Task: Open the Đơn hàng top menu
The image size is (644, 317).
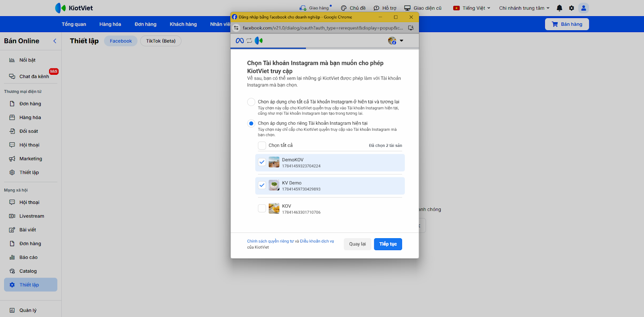Action: (145, 24)
